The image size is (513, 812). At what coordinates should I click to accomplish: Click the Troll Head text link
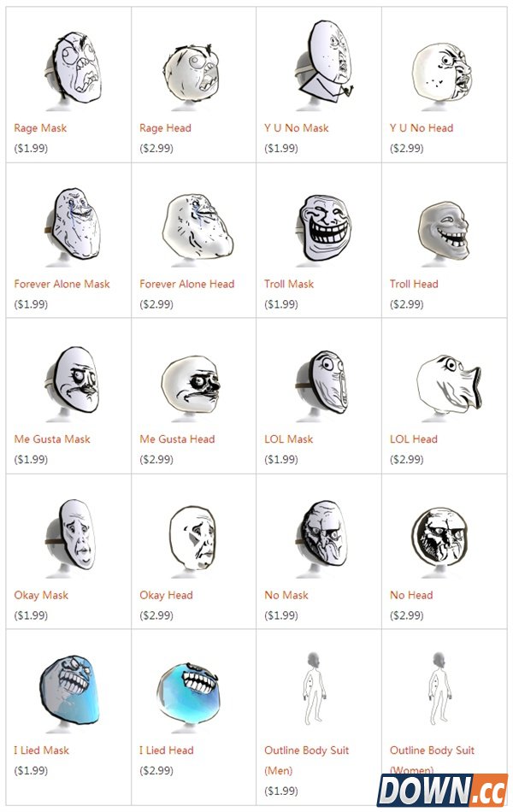[x=414, y=284]
